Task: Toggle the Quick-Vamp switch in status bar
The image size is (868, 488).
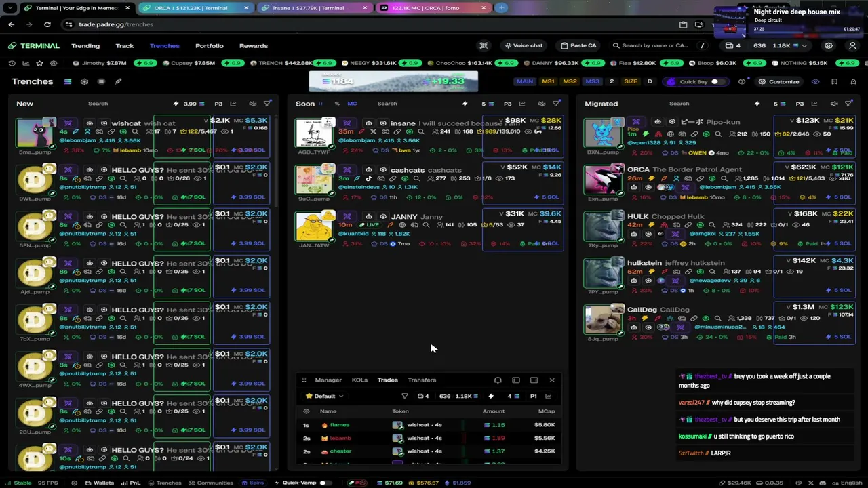Action: coord(325,483)
